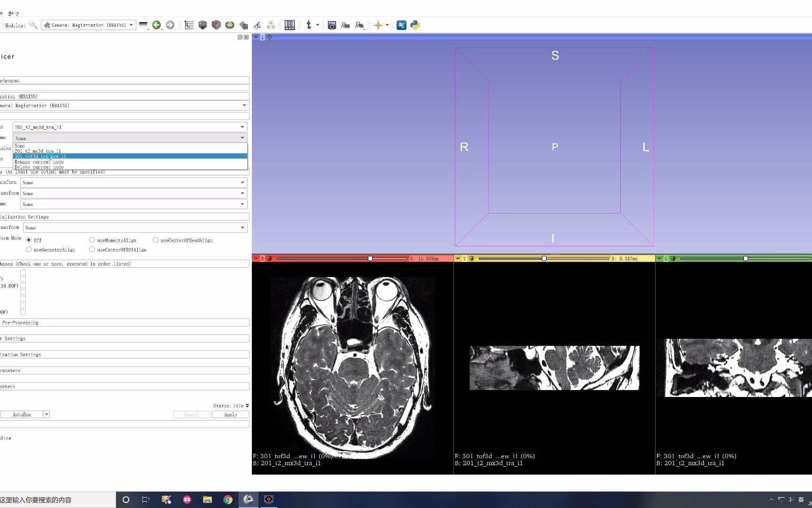Open the General Registration (BRAINS) parameter set combo
Screen dimensions: 812x508
pyautogui.click(x=124, y=105)
